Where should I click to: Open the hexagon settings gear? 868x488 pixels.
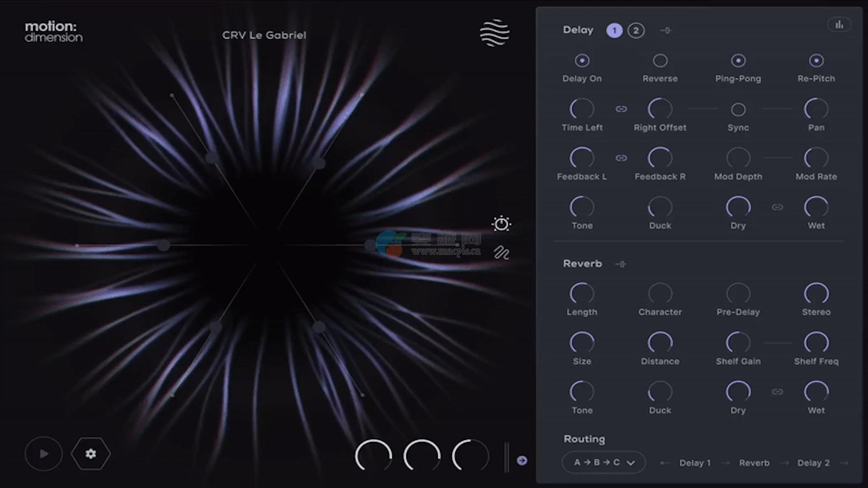[x=90, y=454]
